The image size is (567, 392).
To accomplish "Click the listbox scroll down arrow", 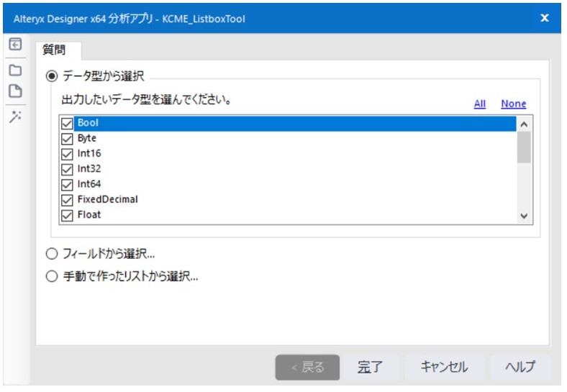I will tap(524, 216).
